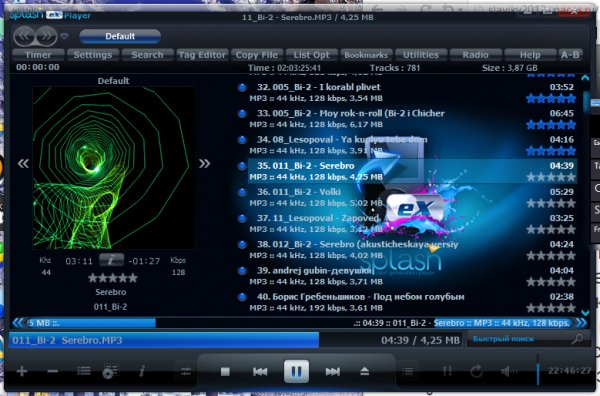This screenshot has height=396, width=600.
Task: Mute audio via speaker icon
Action: coord(509,371)
